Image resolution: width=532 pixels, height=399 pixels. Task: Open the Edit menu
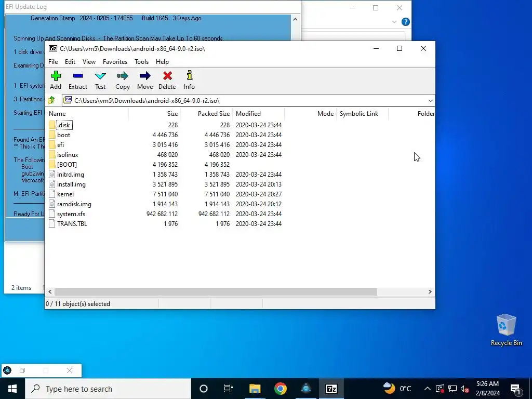[x=70, y=62]
